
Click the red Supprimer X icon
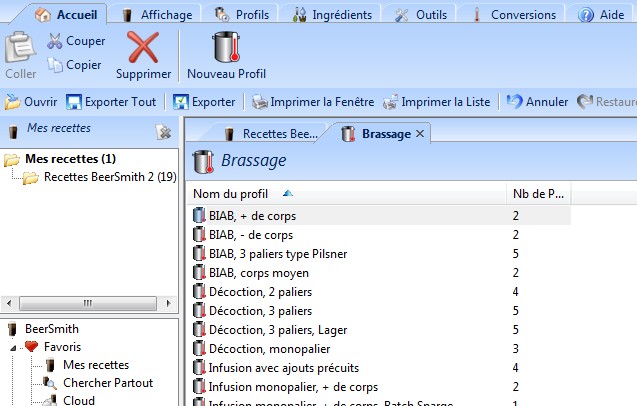(143, 48)
